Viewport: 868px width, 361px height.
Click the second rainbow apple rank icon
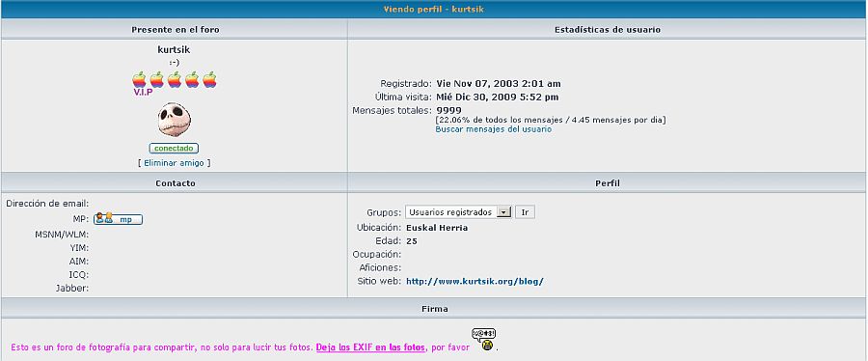pos(156,80)
